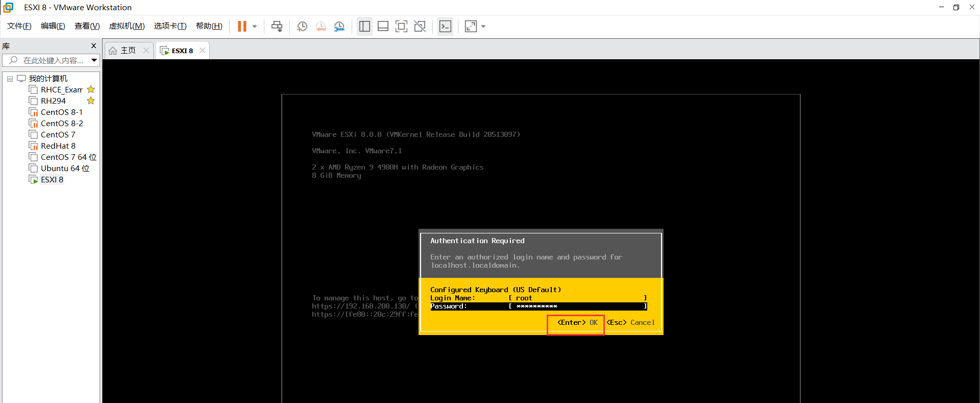Click the Unity mode icon

point(420,27)
